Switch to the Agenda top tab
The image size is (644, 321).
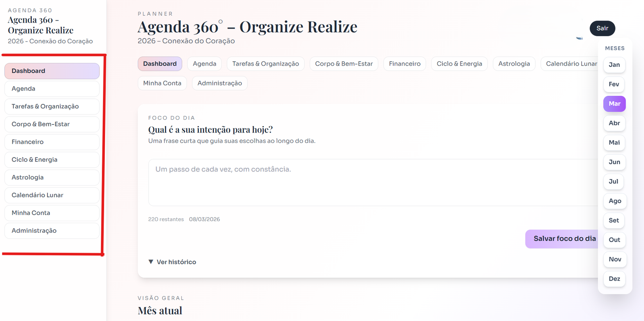204,64
